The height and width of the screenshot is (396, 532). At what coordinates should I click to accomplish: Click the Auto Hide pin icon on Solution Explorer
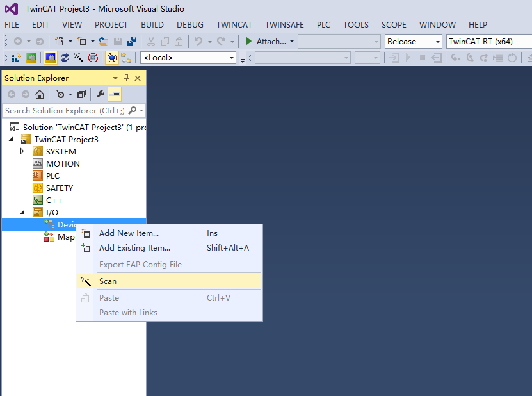point(127,78)
